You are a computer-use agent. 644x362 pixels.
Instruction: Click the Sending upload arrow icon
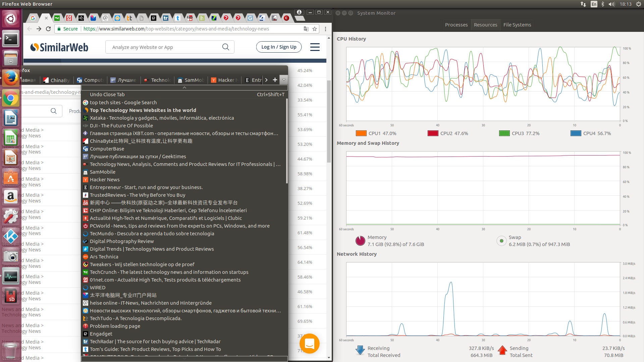(x=502, y=350)
